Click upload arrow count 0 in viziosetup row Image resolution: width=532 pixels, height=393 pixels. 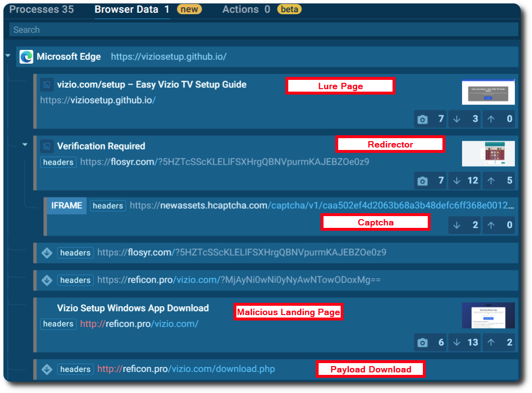[499, 119]
